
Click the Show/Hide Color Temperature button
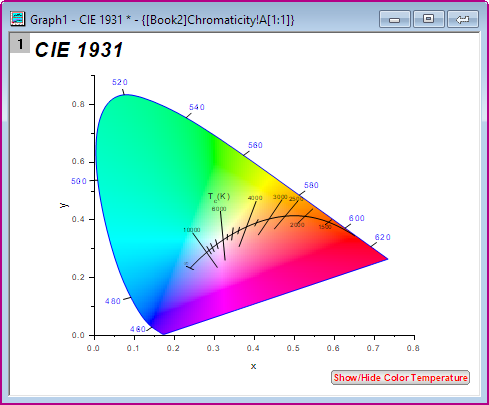pyautogui.click(x=400, y=378)
